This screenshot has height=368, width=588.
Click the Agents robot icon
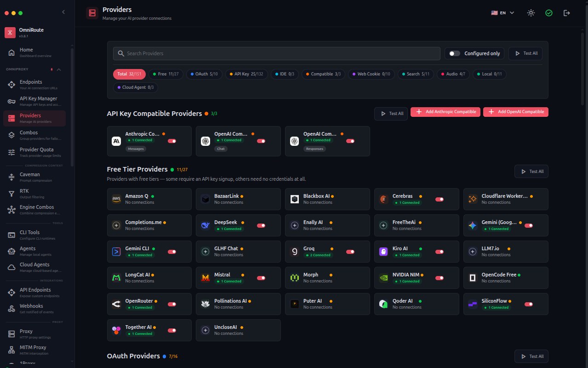click(11, 251)
